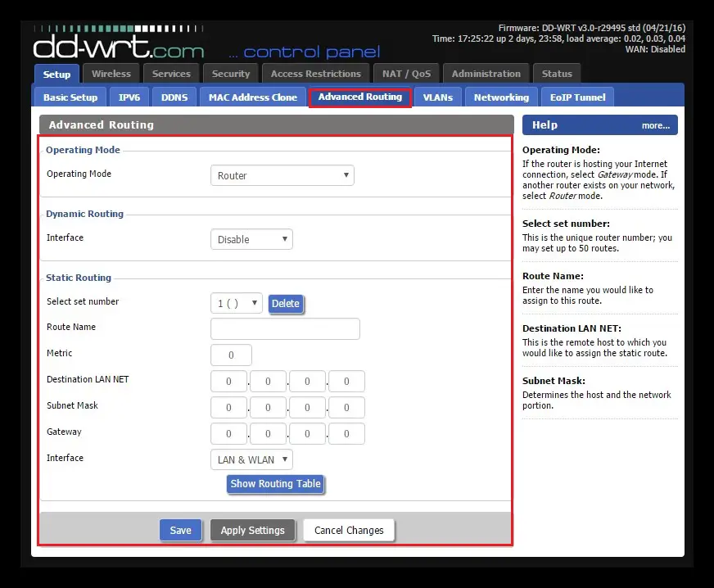Open the EoIP Tunnel subtab
The height and width of the screenshot is (588, 714).
(x=577, y=97)
